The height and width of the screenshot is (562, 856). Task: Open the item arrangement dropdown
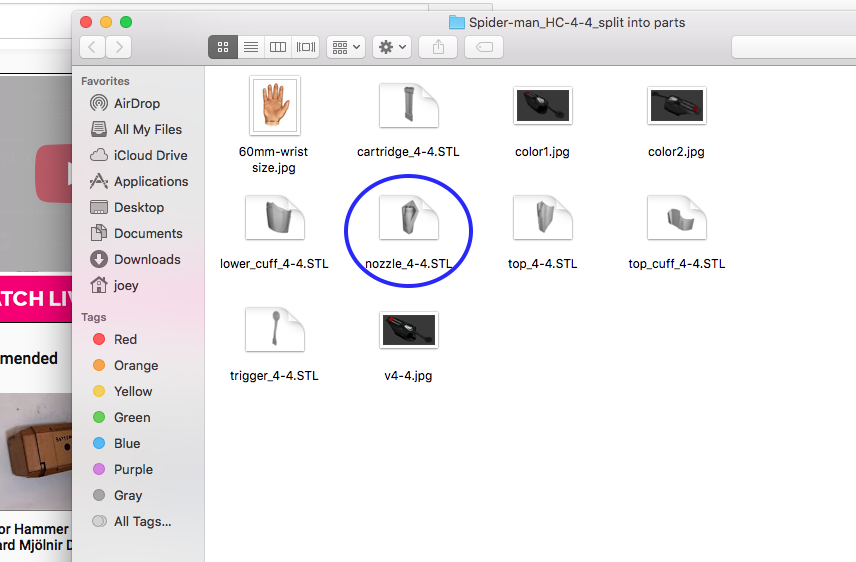pyautogui.click(x=346, y=47)
